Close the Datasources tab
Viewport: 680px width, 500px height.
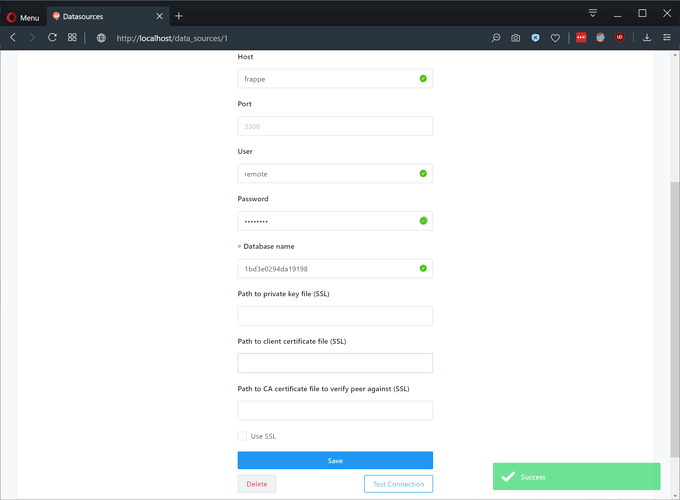(x=159, y=16)
